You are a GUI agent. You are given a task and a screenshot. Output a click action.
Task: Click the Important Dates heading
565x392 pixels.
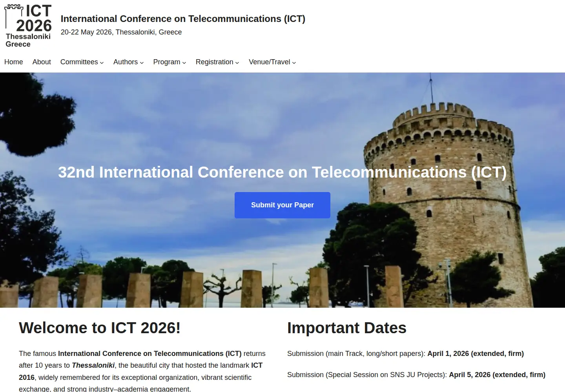pos(347,328)
